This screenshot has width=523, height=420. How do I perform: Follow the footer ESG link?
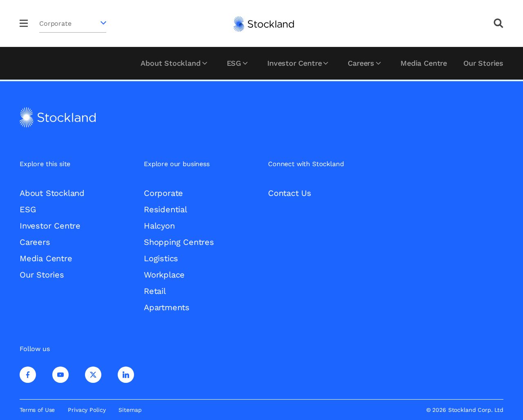click(28, 209)
